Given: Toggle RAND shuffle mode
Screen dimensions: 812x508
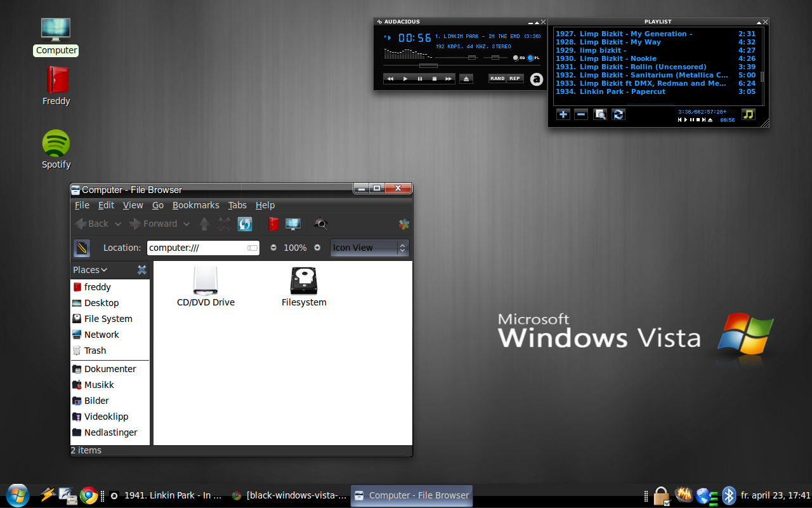Looking at the screenshot, I should pyautogui.click(x=497, y=79).
